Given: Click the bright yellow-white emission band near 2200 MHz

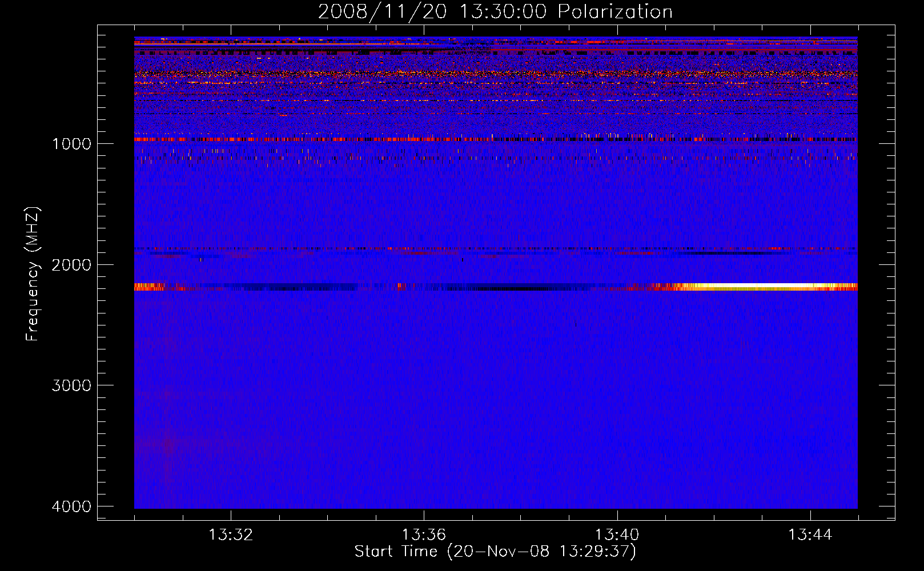Looking at the screenshot, I should 765,287.
